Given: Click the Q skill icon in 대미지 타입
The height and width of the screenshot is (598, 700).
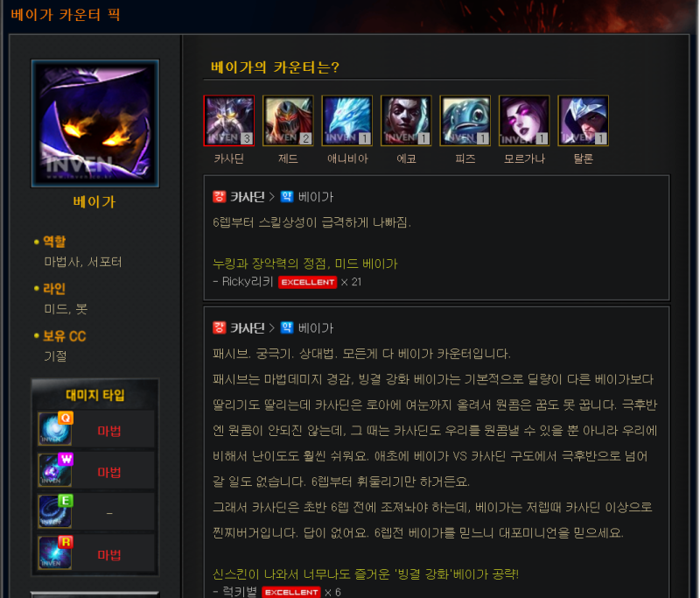Looking at the screenshot, I should pos(55,429).
